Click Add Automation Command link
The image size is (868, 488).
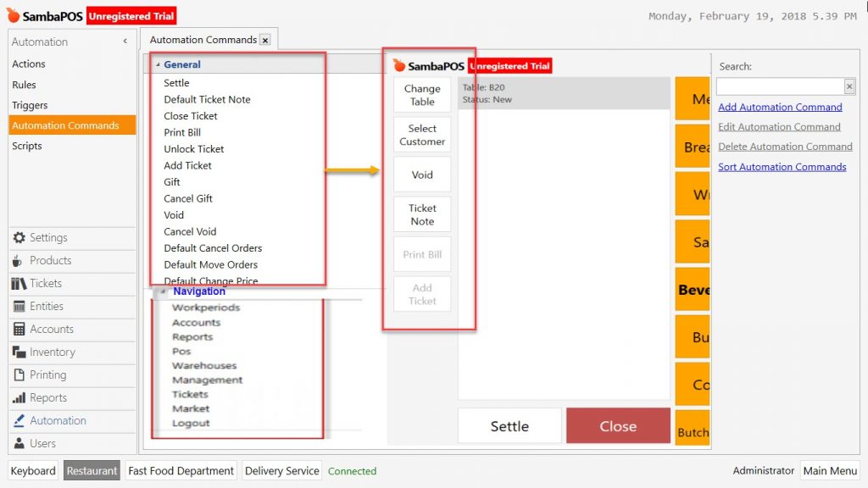[780, 108]
